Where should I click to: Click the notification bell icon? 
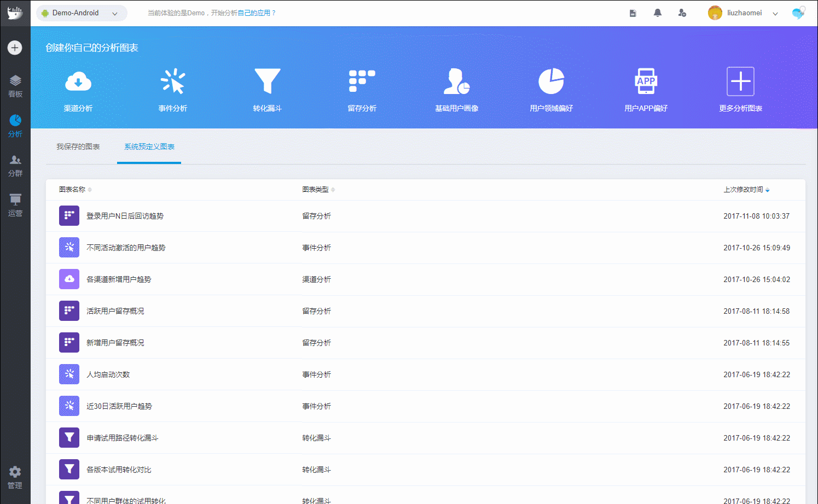pos(658,13)
